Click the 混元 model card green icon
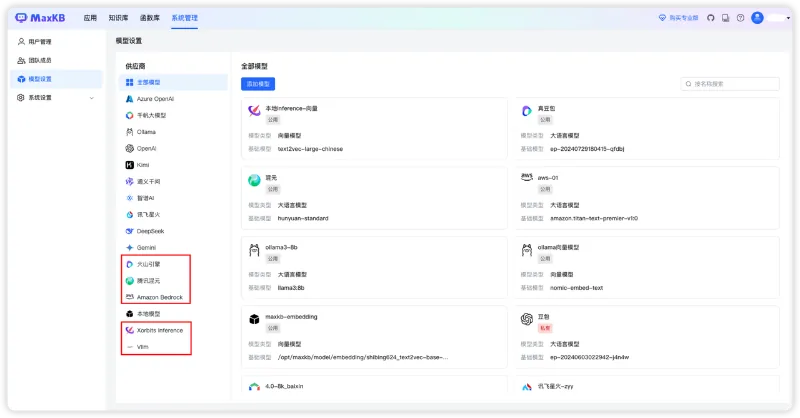Screen dimensions: 800x418 (254, 180)
